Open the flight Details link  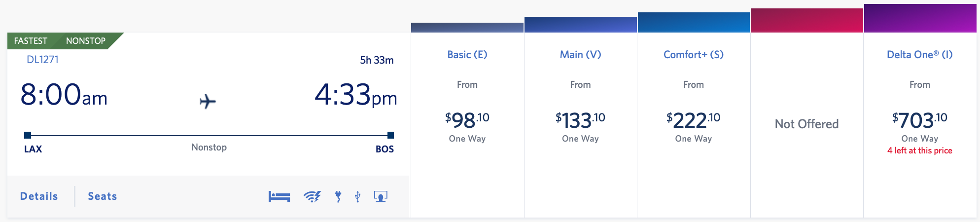[x=39, y=196]
